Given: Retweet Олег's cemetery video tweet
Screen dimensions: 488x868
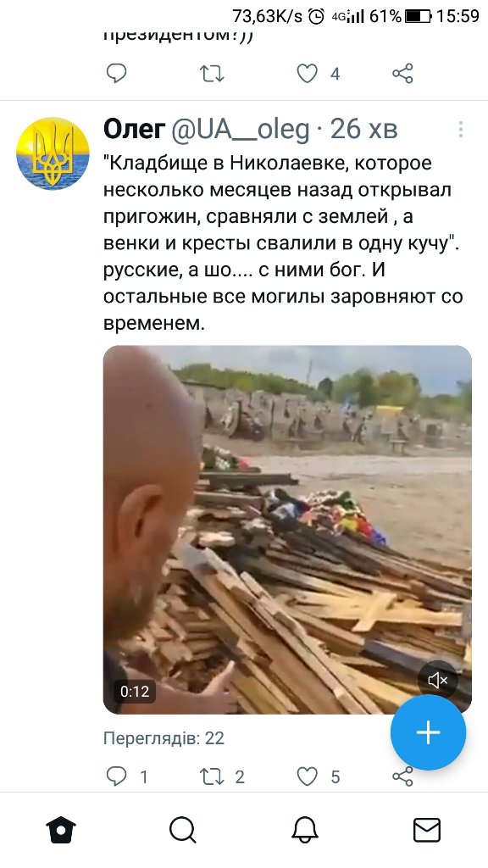Looking at the screenshot, I should tap(211, 776).
